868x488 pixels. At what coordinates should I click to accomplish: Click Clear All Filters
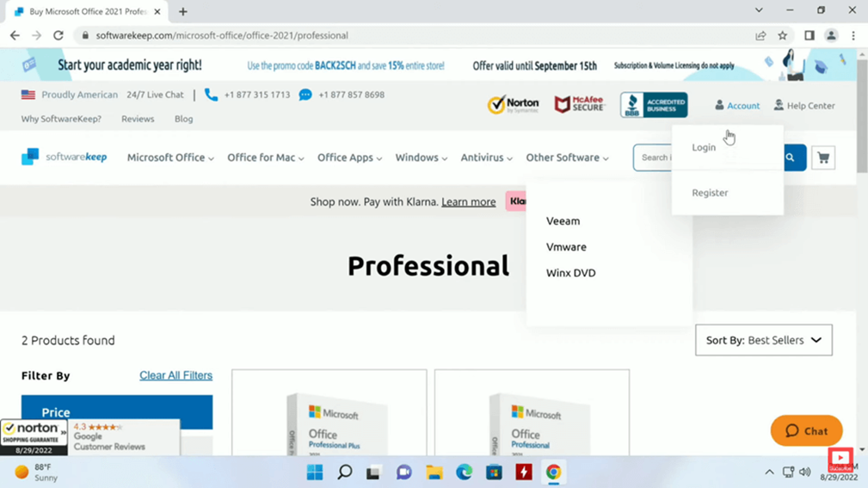coord(175,375)
